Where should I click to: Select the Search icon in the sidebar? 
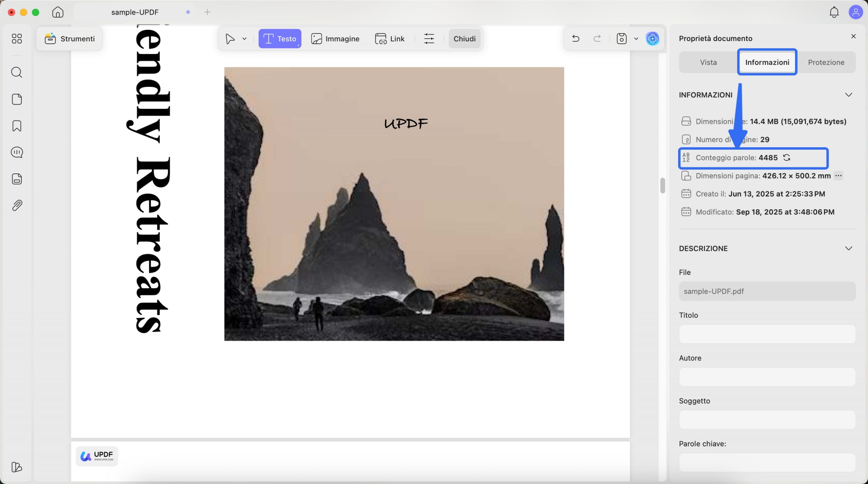point(16,72)
